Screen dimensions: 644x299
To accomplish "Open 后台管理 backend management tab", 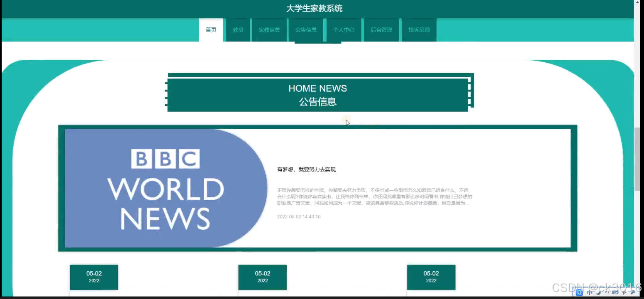I will coord(381,30).
